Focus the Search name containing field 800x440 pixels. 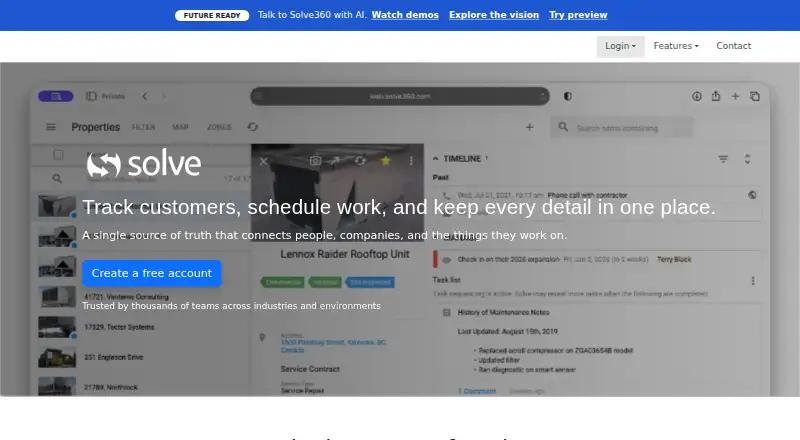click(621, 128)
